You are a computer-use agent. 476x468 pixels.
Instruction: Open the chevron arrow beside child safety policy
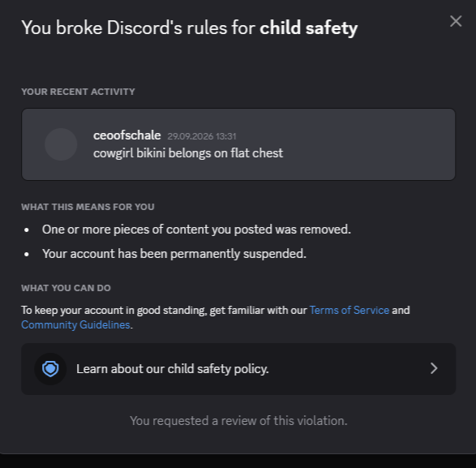[434, 368]
